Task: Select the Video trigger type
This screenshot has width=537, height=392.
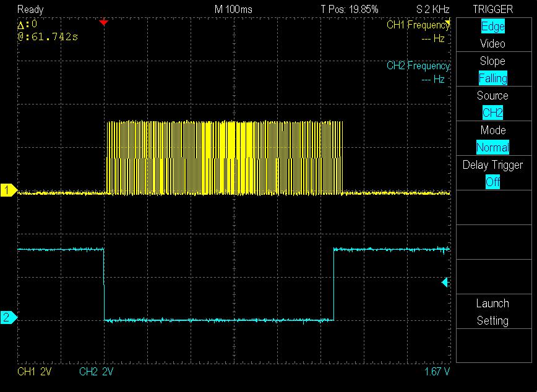Action: (x=492, y=44)
